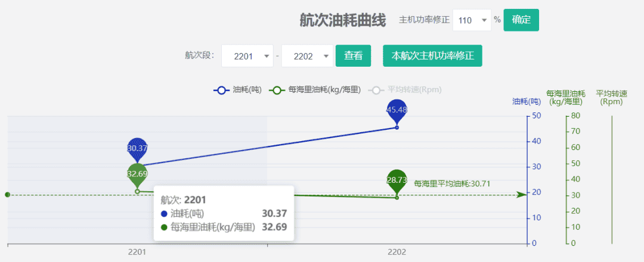Click the blue data point at voyage 2202

click(397, 127)
